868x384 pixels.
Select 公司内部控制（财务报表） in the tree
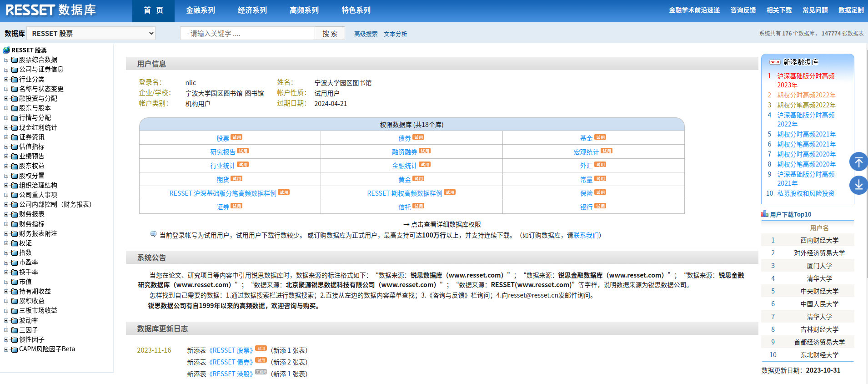[x=55, y=205]
